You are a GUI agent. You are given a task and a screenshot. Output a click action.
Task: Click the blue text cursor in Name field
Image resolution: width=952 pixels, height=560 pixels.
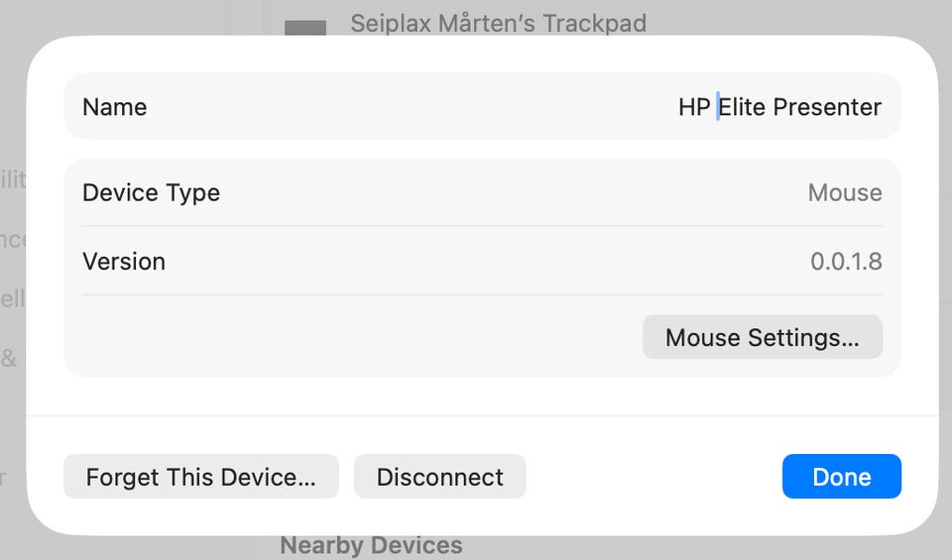click(x=717, y=107)
